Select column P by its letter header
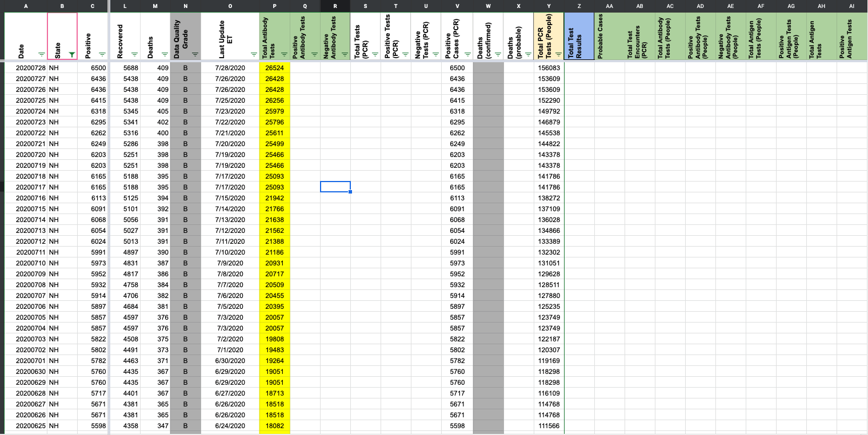Screen dimensions: 868x435 [x=275, y=6]
